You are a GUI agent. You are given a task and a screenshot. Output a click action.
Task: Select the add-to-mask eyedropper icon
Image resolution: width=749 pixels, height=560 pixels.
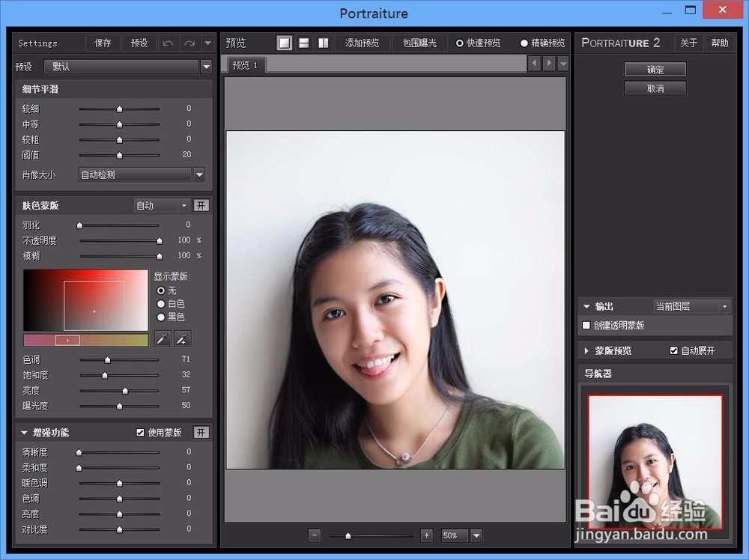click(182, 338)
